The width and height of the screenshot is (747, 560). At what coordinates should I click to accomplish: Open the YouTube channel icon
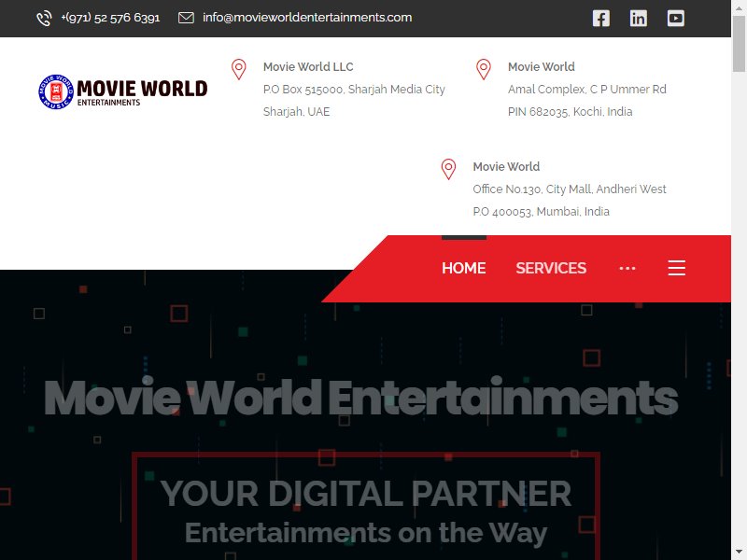coord(675,19)
